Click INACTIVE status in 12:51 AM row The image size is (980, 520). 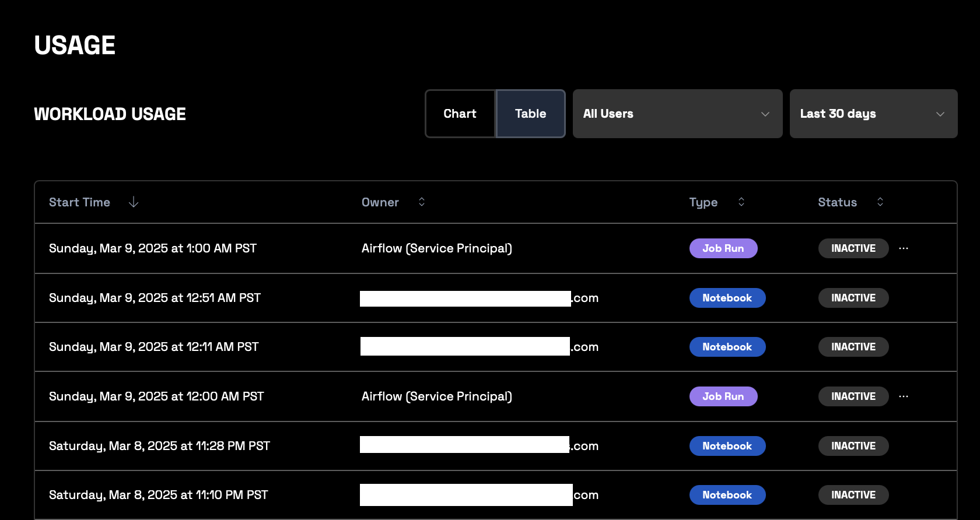click(853, 298)
